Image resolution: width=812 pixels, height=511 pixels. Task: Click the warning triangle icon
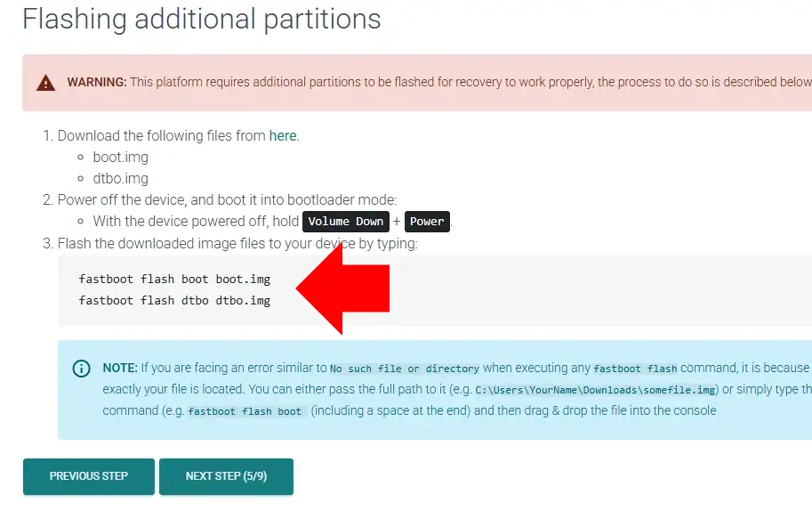coord(45,83)
